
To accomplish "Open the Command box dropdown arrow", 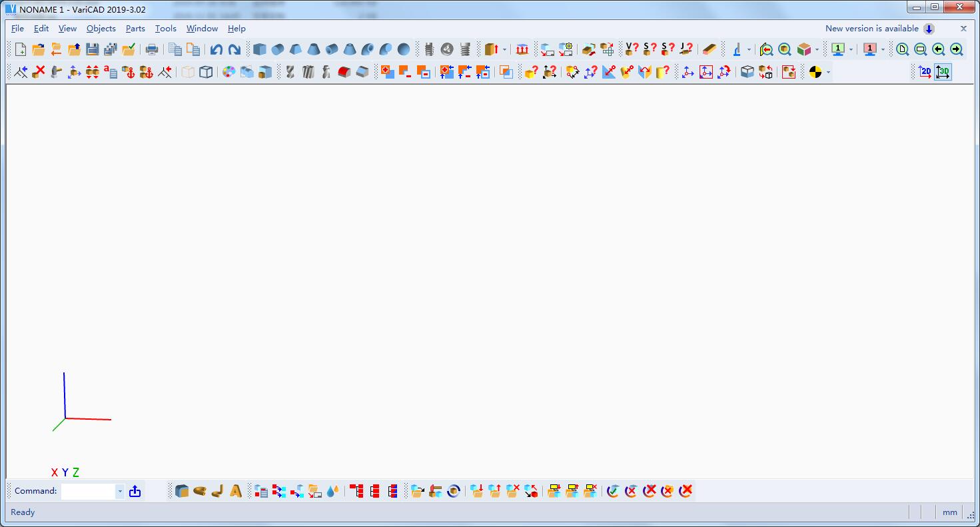I will (120, 491).
